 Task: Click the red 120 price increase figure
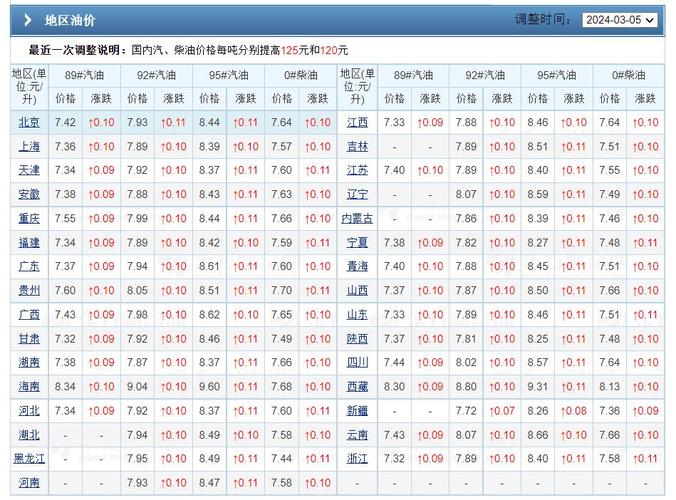pyautogui.click(x=329, y=50)
